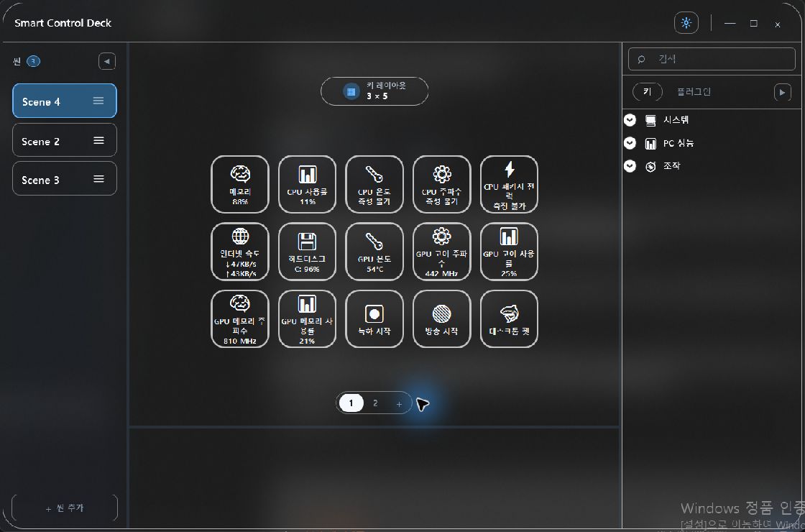Screen dimensions: 805x532
Task: Open the brightness settings sun icon
Action: (686, 23)
